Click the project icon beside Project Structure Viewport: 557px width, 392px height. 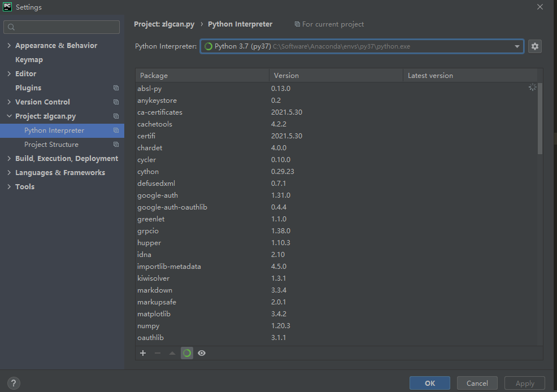coord(116,145)
